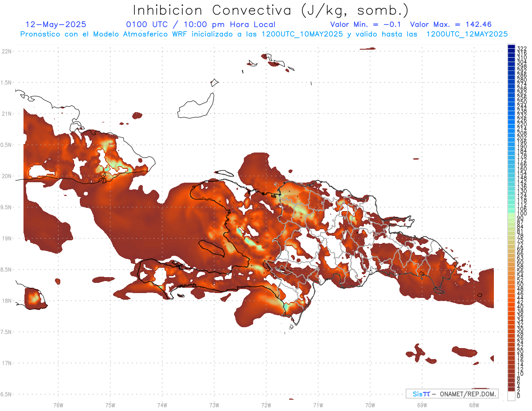Click the dark navy top swatch of the color scale

(x=511, y=47)
